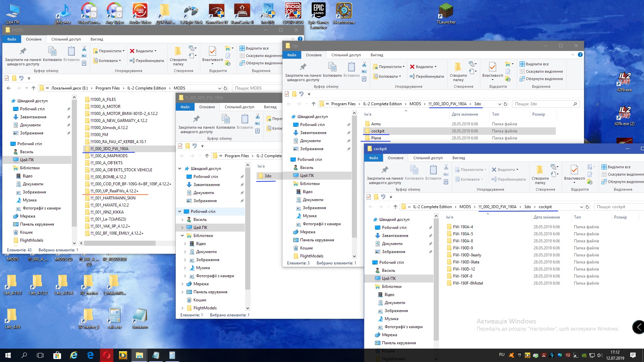Refresh the 3do window address bar
This screenshot has height=362, width=644.
tap(505, 104)
